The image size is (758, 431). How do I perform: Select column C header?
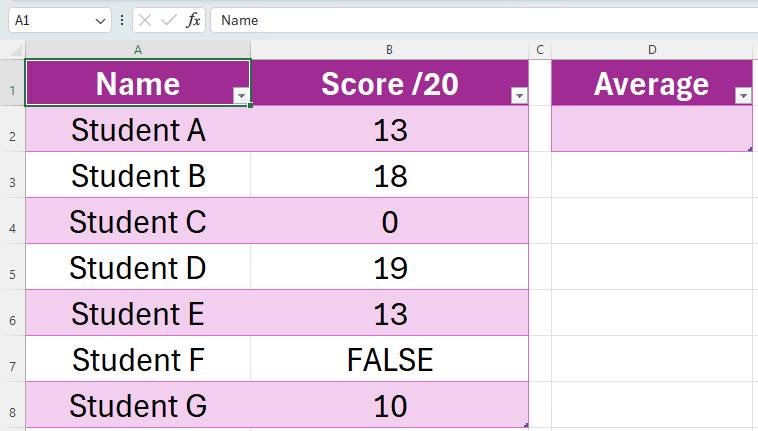coord(540,50)
